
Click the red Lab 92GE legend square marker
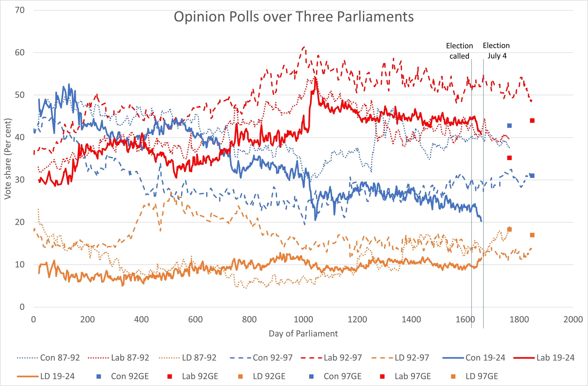170,376
